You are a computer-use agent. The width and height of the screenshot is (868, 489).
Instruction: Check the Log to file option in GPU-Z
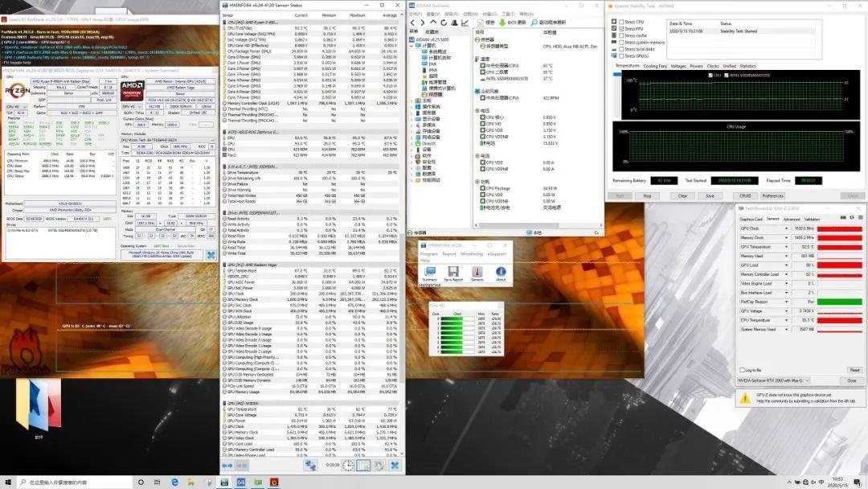[743, 370]
